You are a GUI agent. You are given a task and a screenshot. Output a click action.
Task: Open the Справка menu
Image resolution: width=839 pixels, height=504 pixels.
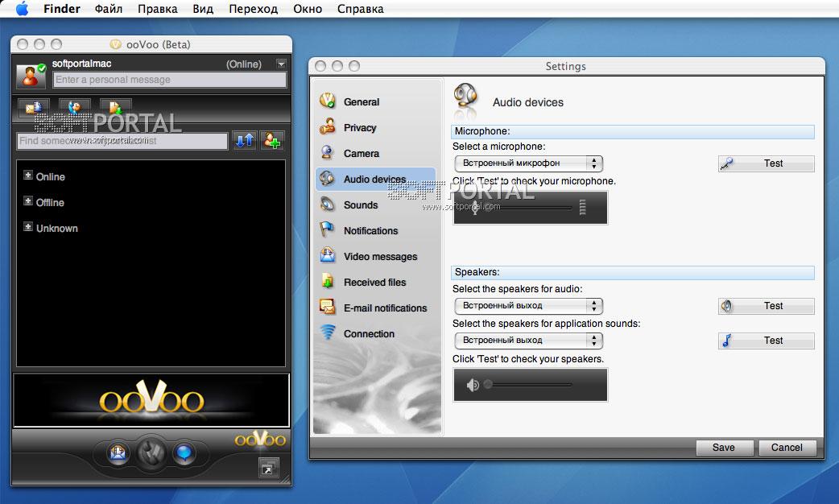point(360,9)
